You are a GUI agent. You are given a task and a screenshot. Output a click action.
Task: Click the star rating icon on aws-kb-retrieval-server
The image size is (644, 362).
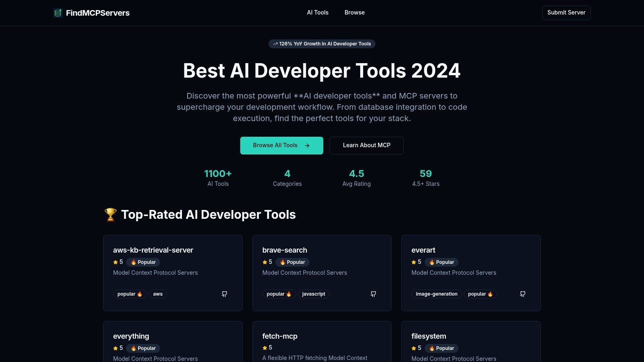tap(116, 262)
